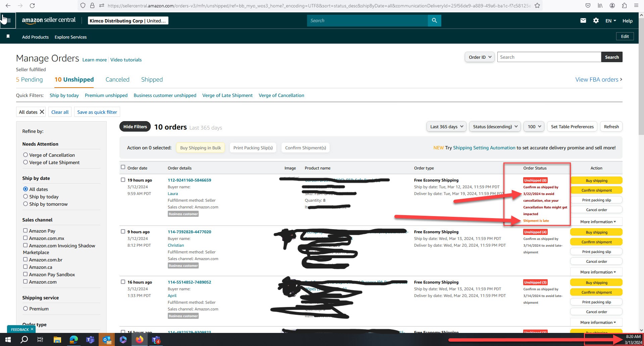The image size is (644, 346).
Task: Open the Order ID search type dropdown
Action: click(480, 57)
